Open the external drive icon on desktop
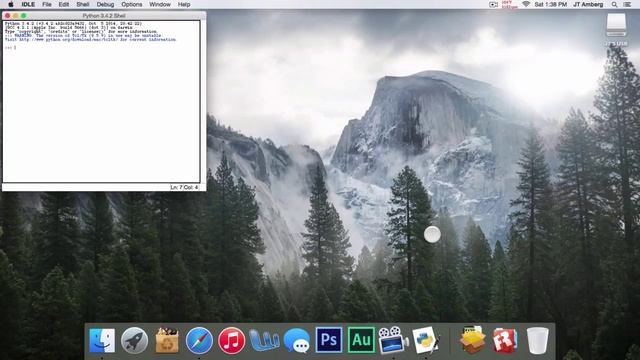 coord(616,25)
